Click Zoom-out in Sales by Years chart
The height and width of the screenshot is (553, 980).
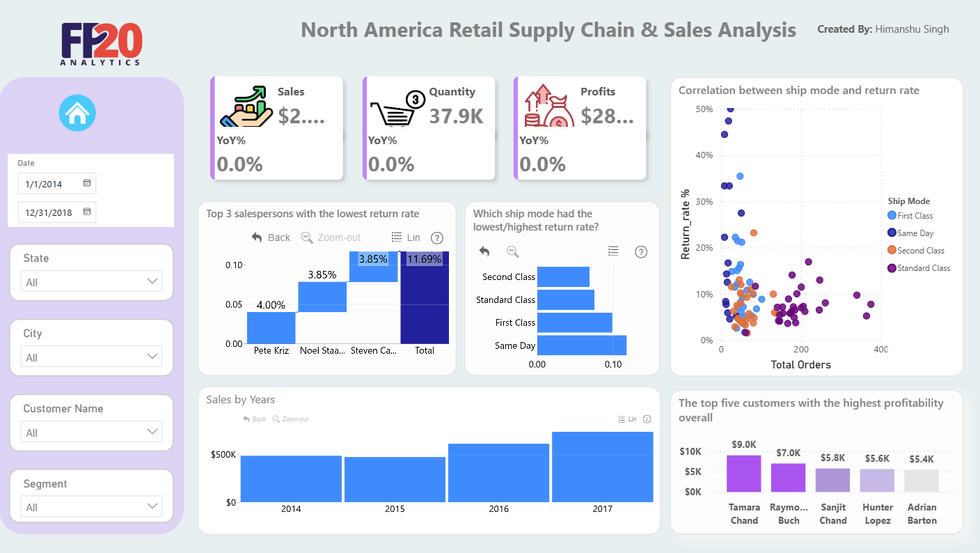(x=290, y=419)
